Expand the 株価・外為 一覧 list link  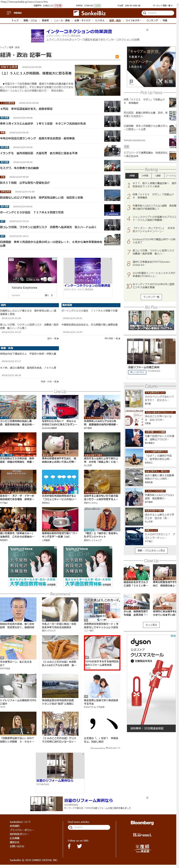click(50, 381)
